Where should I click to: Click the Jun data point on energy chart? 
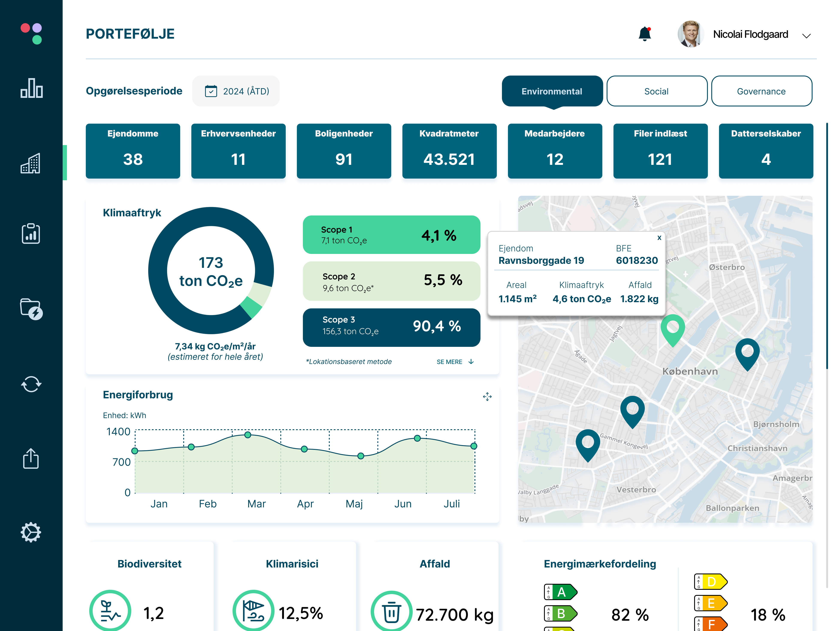coord(417,438)
